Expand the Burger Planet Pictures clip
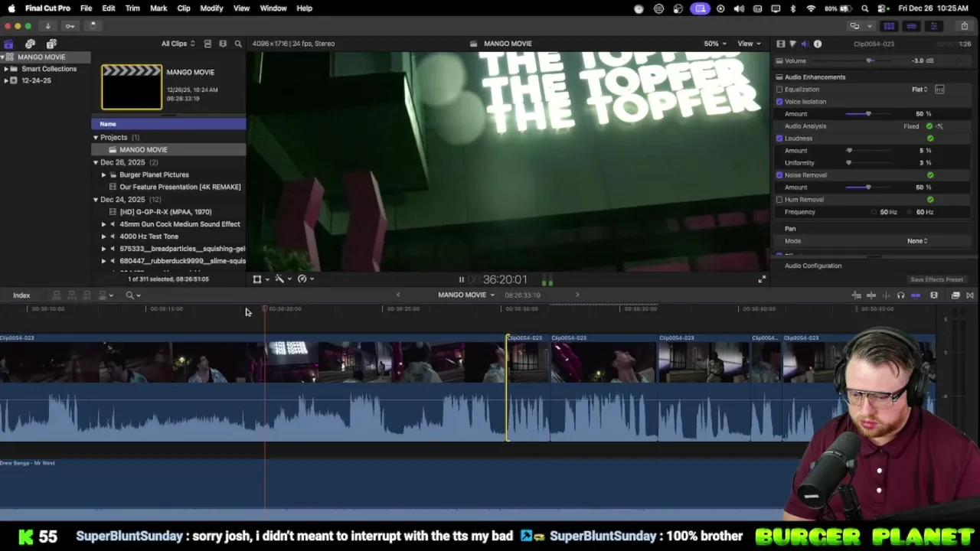This screenshot has width=980, height=551. pos(103,174)
